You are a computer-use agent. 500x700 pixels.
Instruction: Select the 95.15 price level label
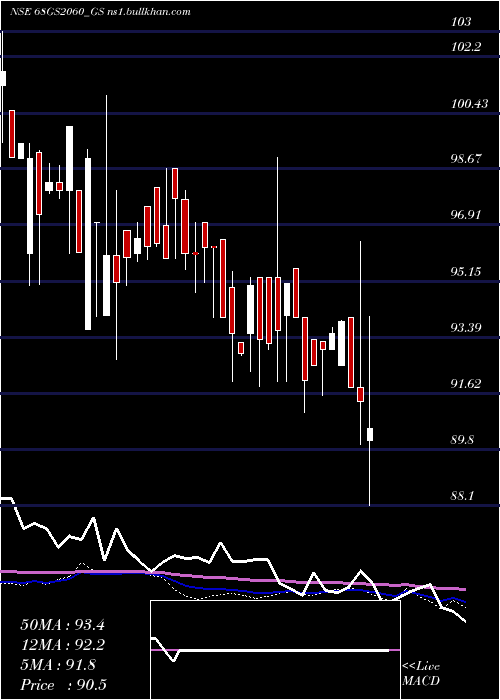click(x=466, y=271)
